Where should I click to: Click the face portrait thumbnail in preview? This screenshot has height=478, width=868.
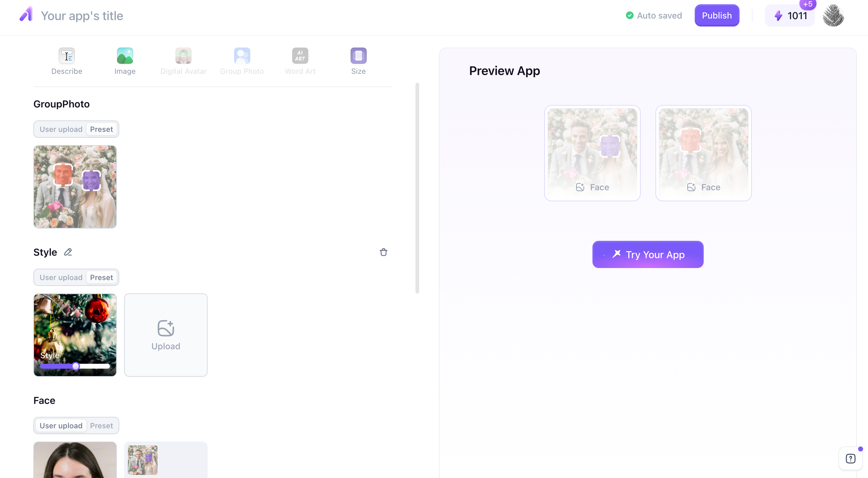pyautogui.click(x=591, y=153)
